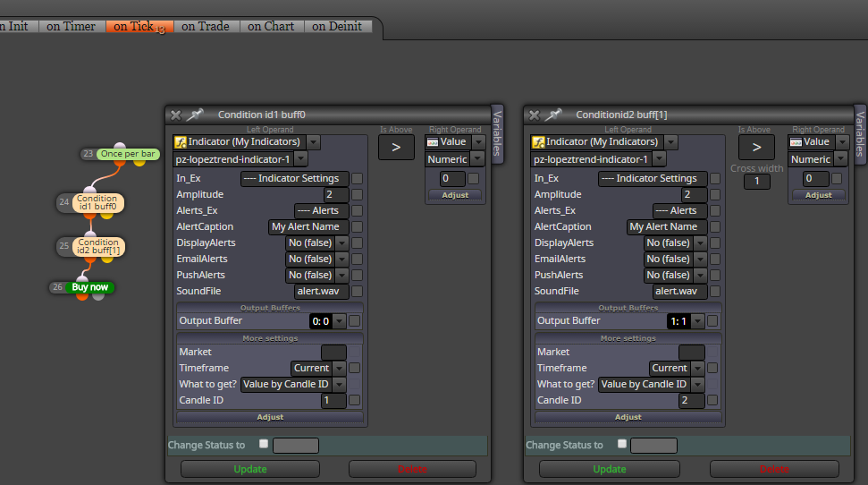Viewport: 868px width, 485px height.
Task: Click the Delete button in Condition id1
Action: click(412, 469)
